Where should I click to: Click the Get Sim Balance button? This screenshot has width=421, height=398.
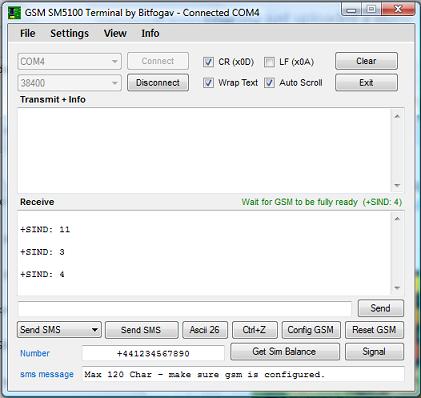tap(285, 352)
